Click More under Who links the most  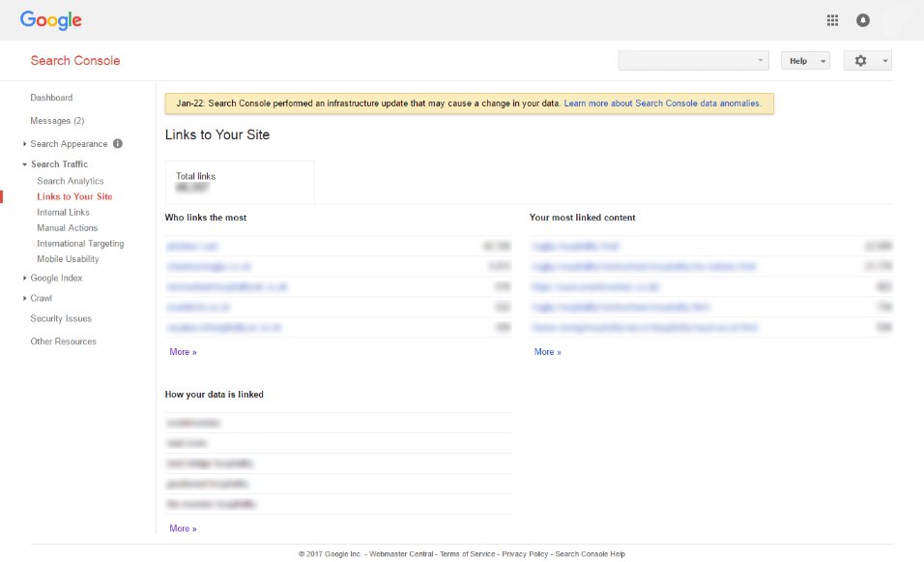tap(183, 352)
